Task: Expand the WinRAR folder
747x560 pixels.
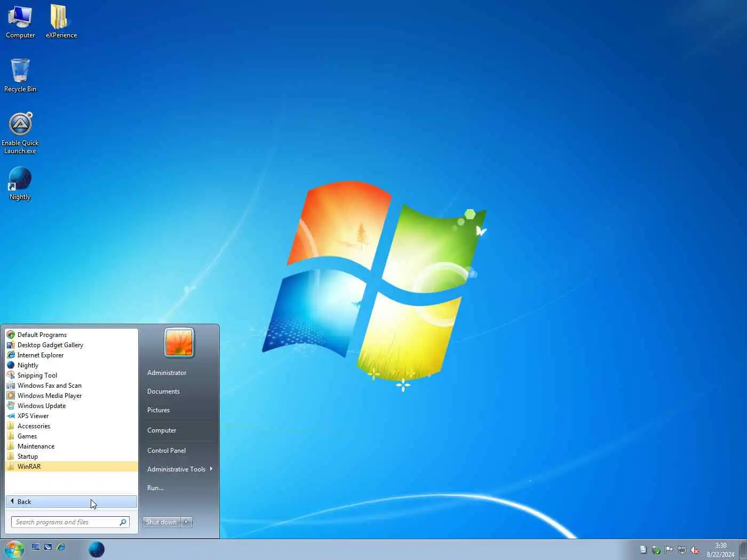Action: click(x=71, y=467)
